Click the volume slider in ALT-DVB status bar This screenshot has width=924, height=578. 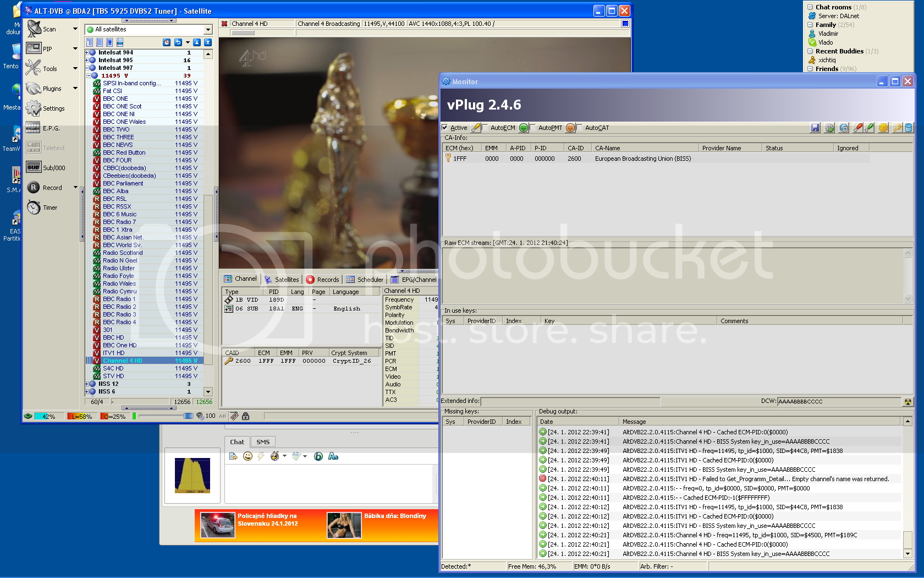click(x=166, y=416)
